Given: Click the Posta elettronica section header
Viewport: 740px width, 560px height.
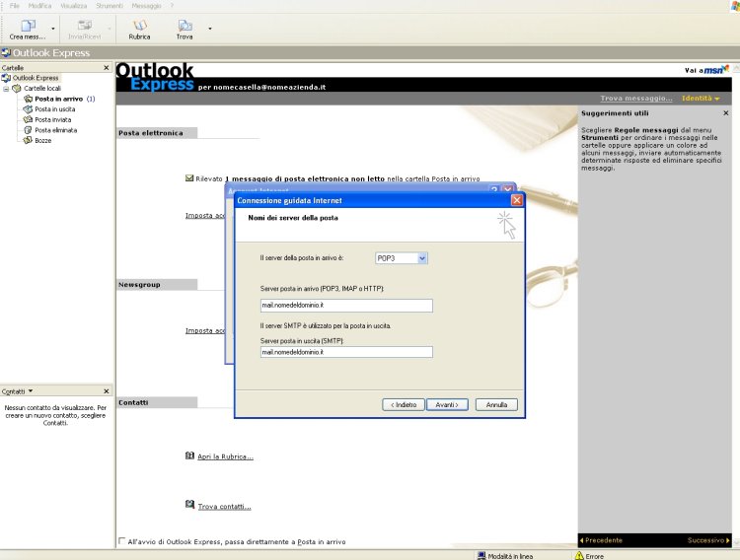Looking at the screenshot, I should click(x=156, y=133).
